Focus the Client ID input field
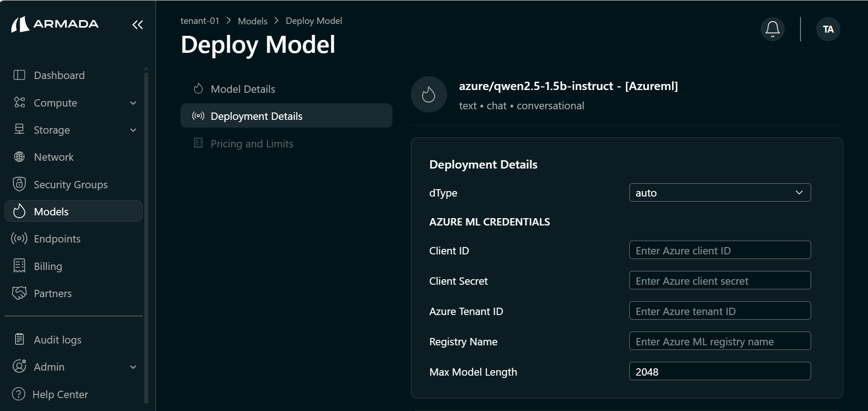This screenshot has width=868, height=411. (x=720, y=250)
